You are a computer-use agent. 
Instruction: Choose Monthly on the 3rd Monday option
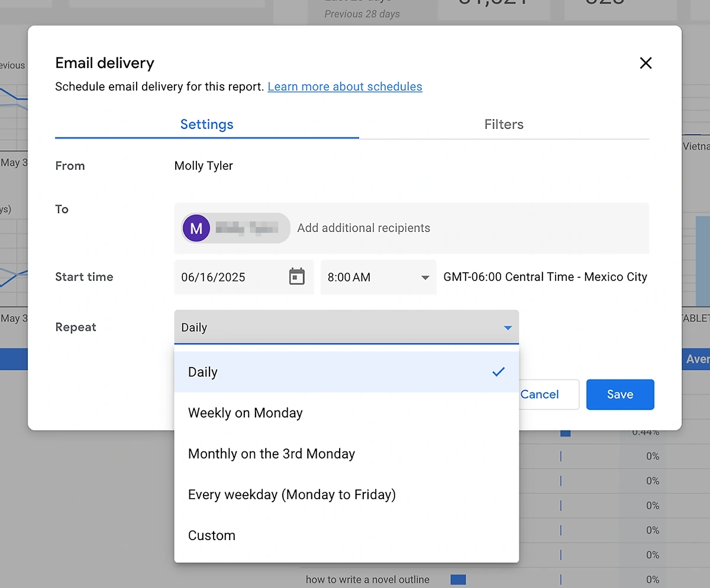point(271,454)
